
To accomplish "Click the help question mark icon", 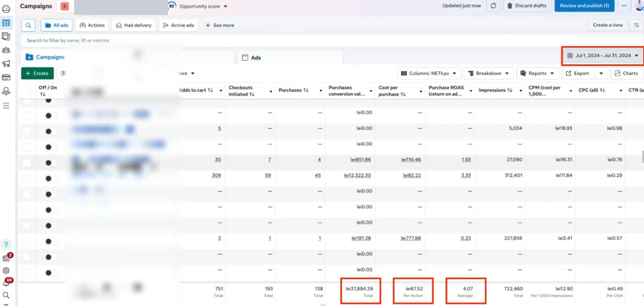I will click(6, 244).
